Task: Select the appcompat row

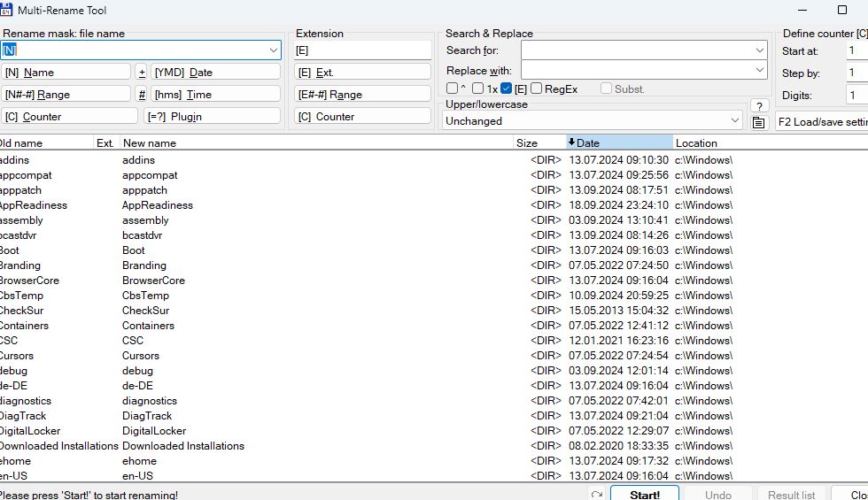Action: pos(434,175)
